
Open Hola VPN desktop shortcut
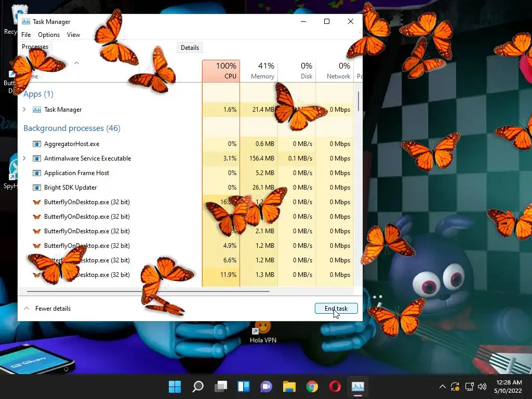pyautogui.click(x=263, y=332)
